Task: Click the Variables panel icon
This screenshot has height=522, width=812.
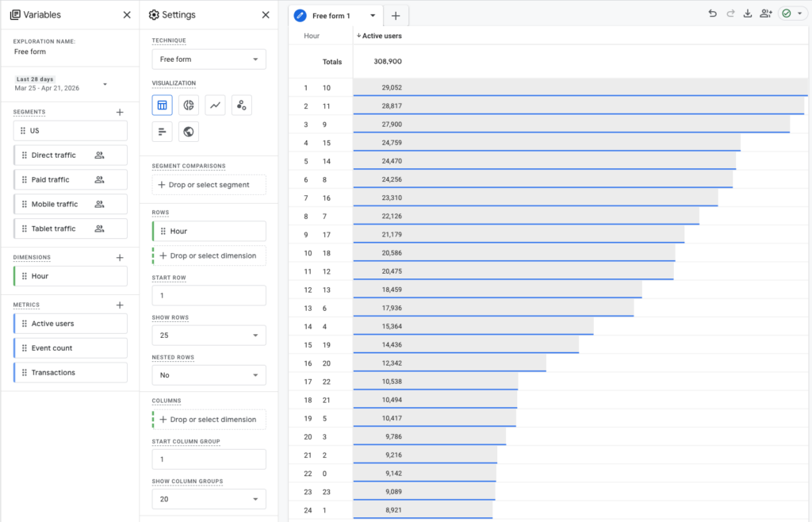Action: pos(13,14)
